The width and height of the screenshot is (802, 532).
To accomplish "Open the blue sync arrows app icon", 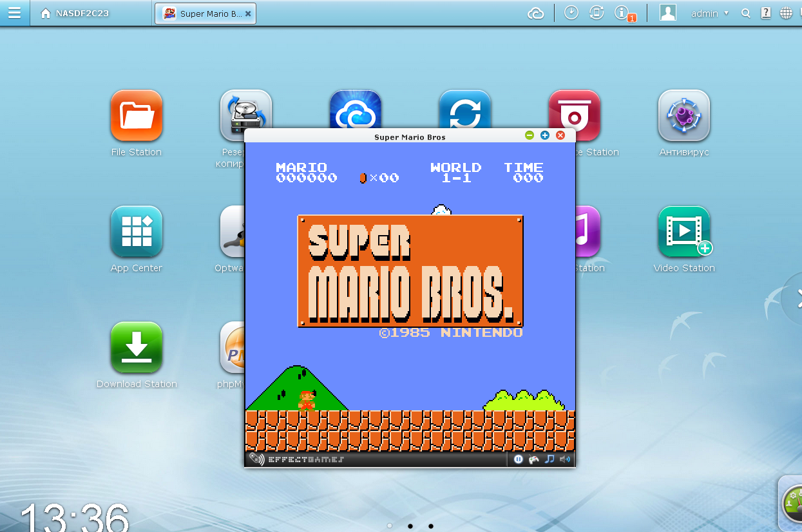I will [x=465, y=109].
